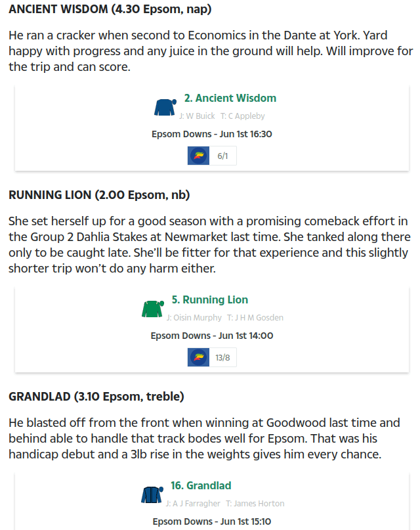Click trainer name James Horton
420x530 pixels.
[x=259, y=504]
